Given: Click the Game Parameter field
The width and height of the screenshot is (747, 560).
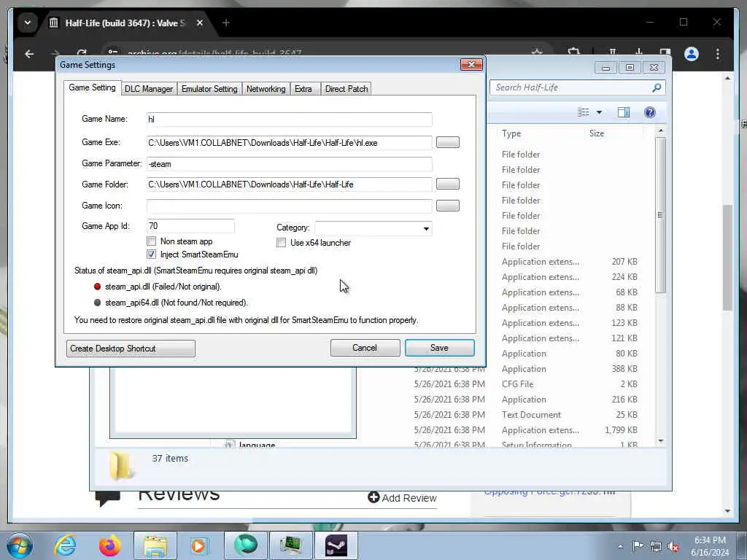Looking at the screenshot, I should [x=289, y=164].
